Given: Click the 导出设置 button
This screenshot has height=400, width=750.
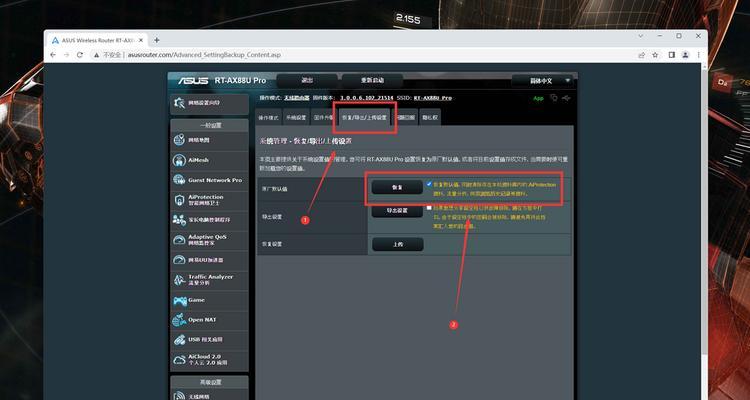Looking at the screenshot, I should pos(397,211).
